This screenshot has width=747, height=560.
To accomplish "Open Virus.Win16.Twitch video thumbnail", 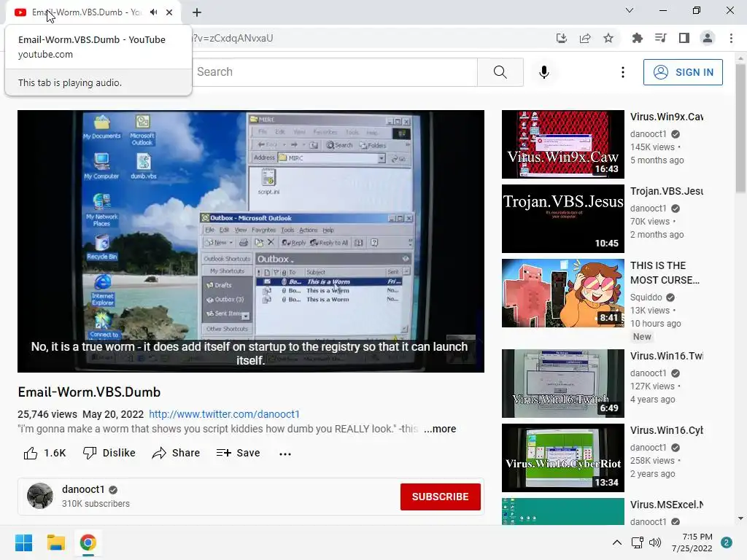I will pos(562,384).
